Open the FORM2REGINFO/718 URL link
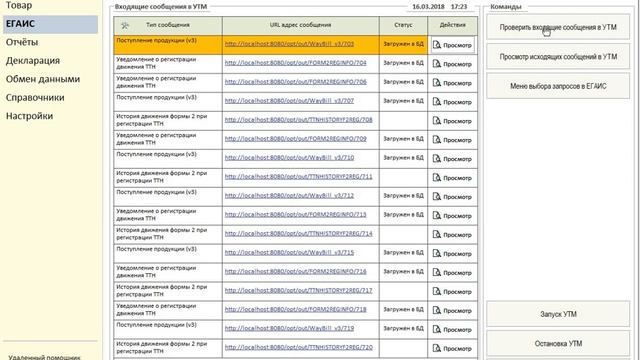 (x=296, y=309)
